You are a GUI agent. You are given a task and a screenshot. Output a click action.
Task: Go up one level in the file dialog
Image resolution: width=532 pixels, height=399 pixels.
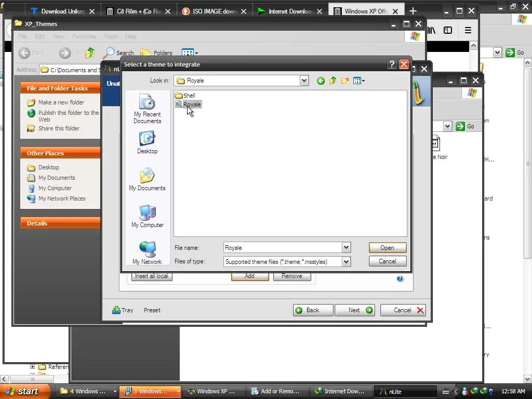(333, 81)
